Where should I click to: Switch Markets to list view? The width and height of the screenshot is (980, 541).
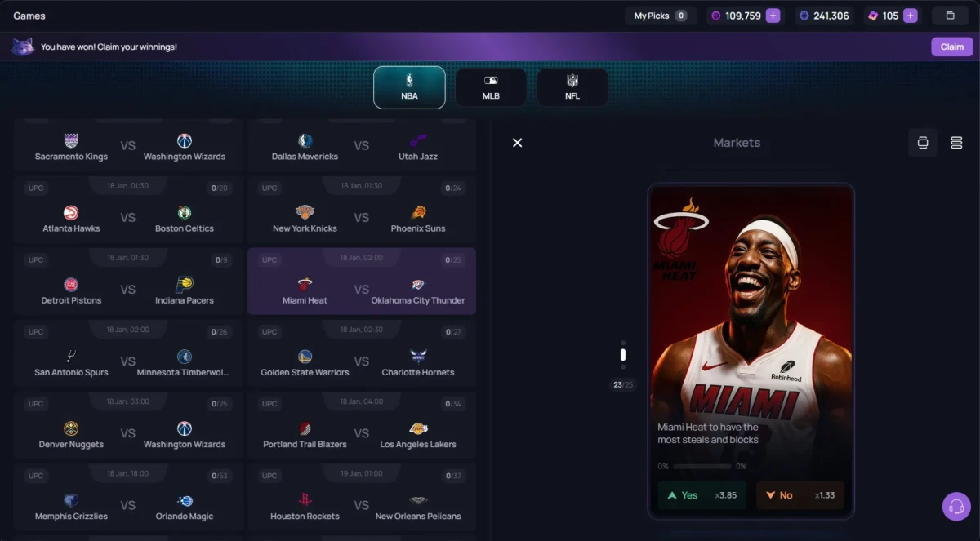tap(956, 143)
